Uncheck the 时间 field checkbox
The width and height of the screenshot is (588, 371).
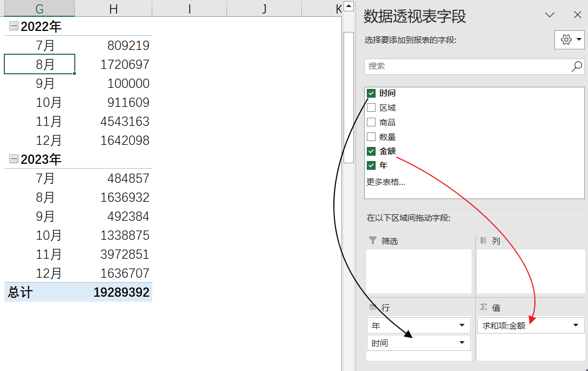371,93
